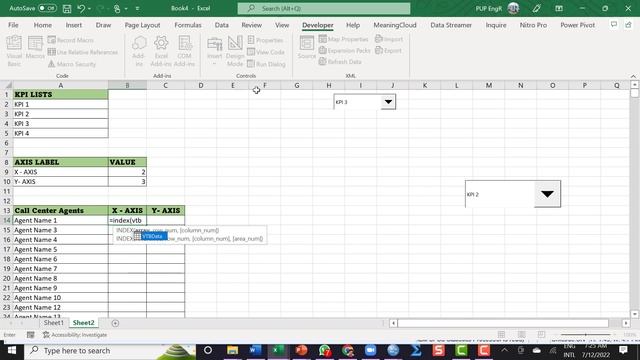Collapse the ribbon with the chevron

coord(633,76)
